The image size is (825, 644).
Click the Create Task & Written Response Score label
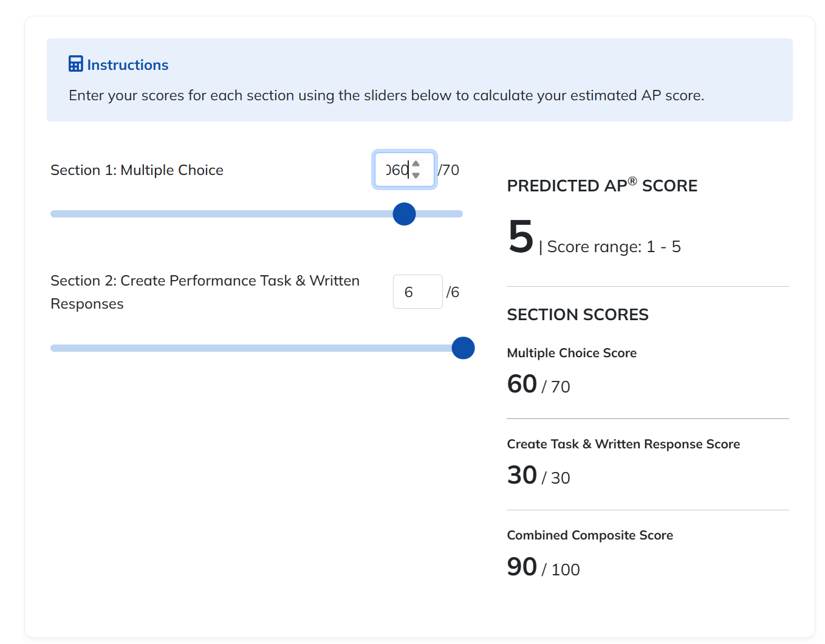[623, 444]
